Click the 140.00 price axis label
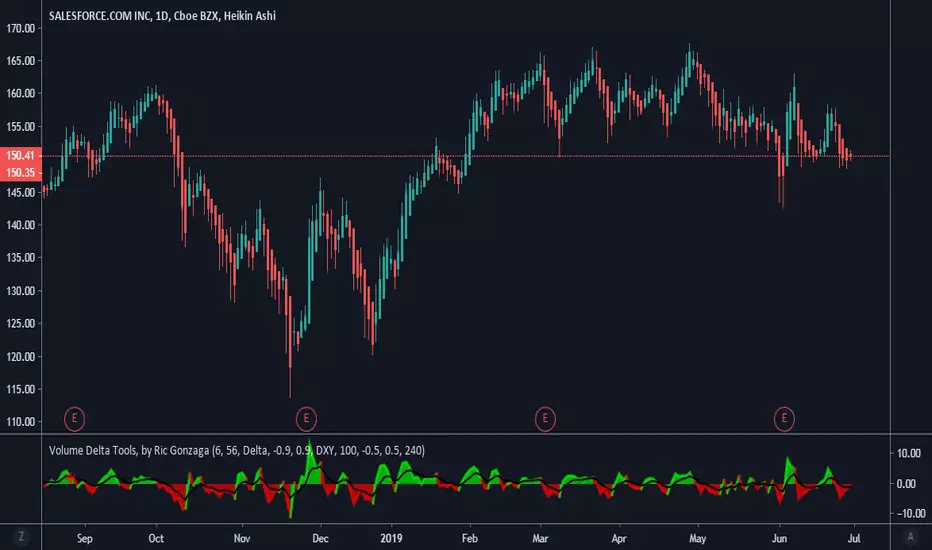Image resolution: width=932 pixels, height=550 pixels. click(21, 225)
